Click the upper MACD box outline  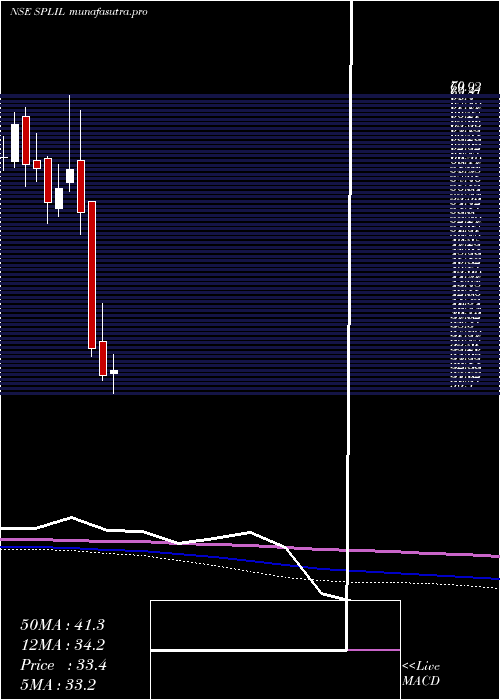[275, 625]
